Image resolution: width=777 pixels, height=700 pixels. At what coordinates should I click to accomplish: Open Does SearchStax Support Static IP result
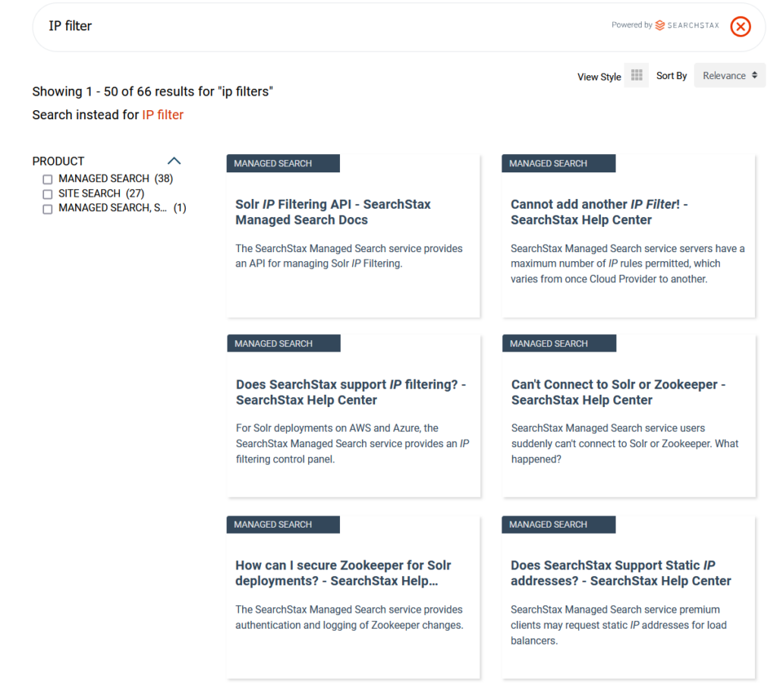click(621, 573)
